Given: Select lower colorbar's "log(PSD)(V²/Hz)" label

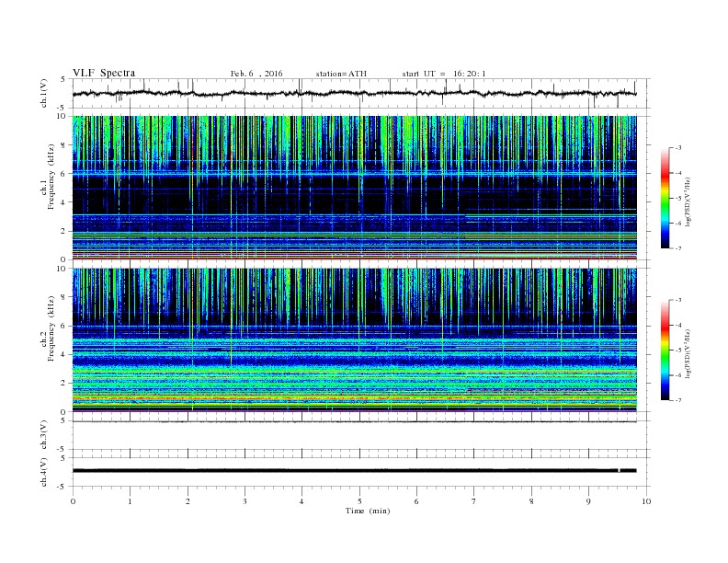Looking at the screenshot, I should [x=688, y=353].
